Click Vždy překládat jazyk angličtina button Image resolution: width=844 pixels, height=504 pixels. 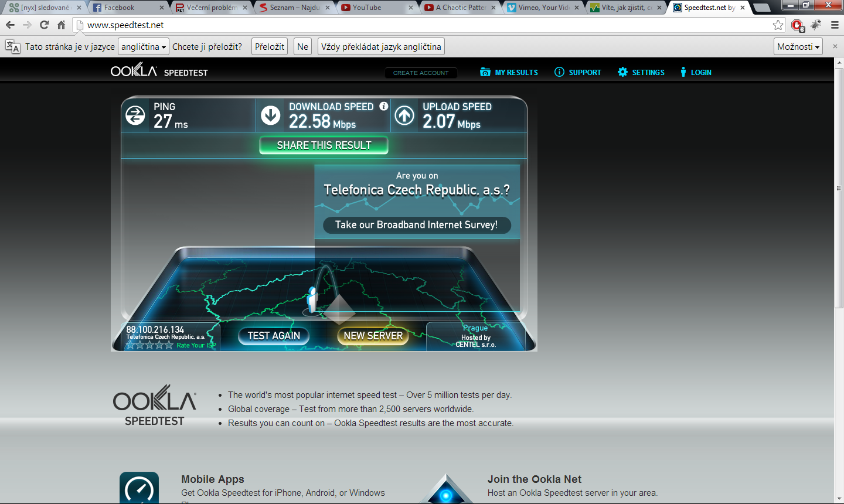tap(381, 46)
